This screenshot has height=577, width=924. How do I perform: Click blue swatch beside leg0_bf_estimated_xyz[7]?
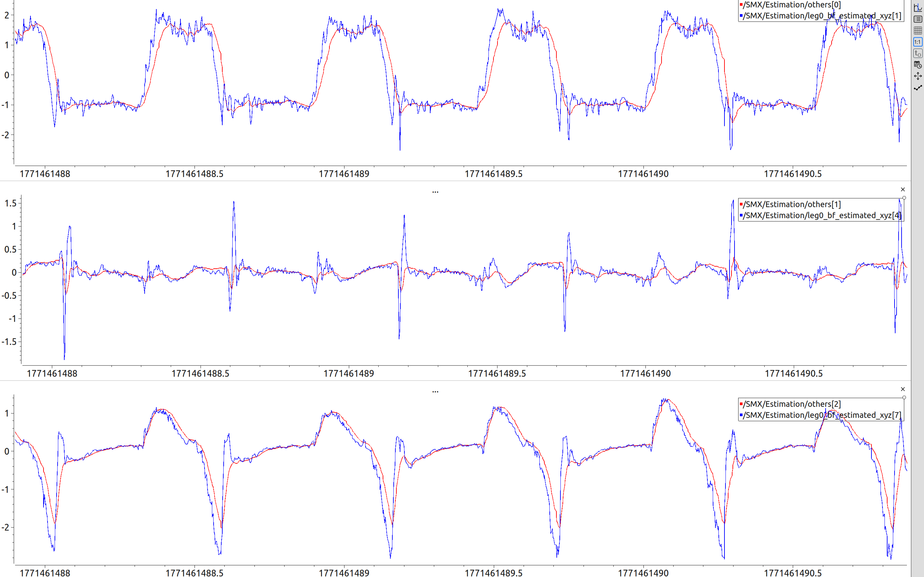[x=741, y=415]
